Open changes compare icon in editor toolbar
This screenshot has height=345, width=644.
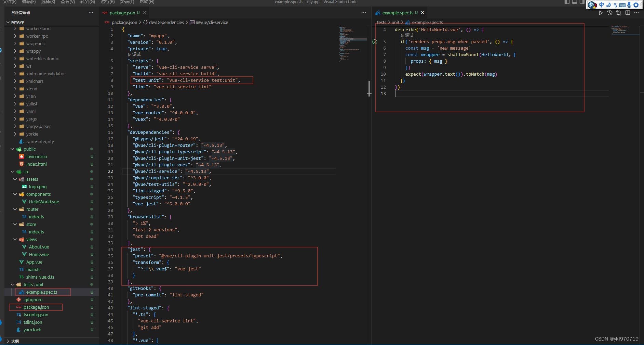click(619, 13)
